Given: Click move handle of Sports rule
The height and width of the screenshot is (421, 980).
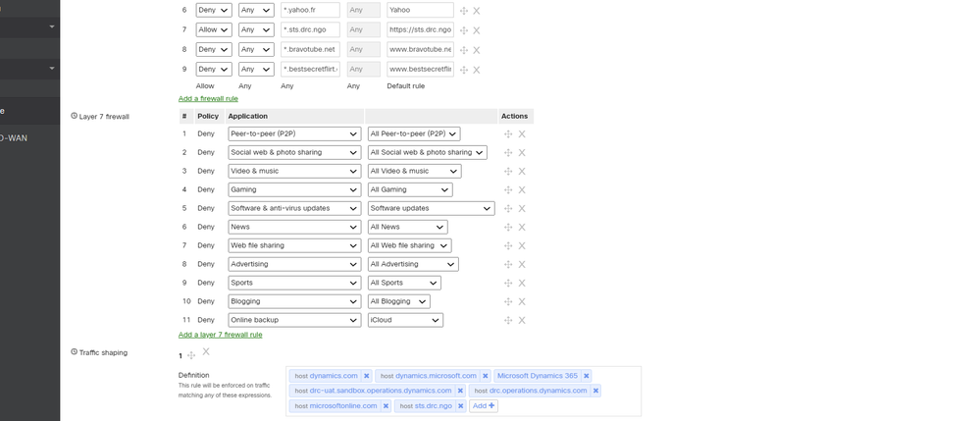Looking at the screenshot, I should pyautogui.click(x=508, y=284).
